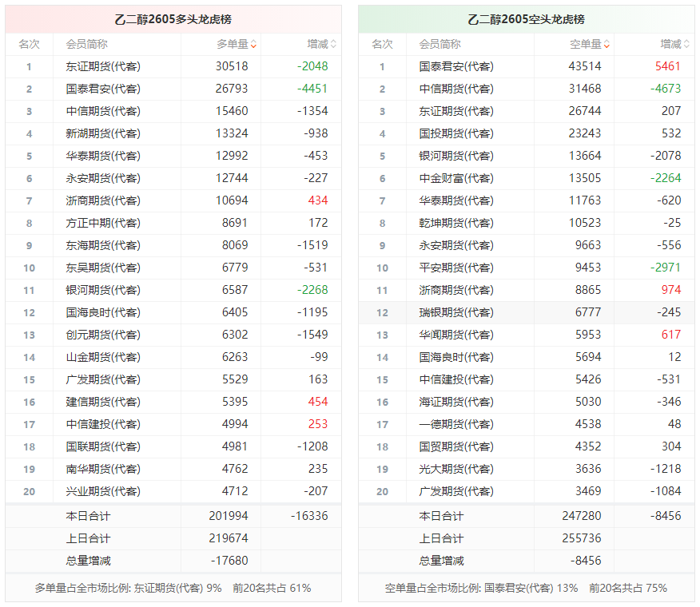Click long previous-day total 219674
This screenshot has width=700, height=607.
point(229,538)
